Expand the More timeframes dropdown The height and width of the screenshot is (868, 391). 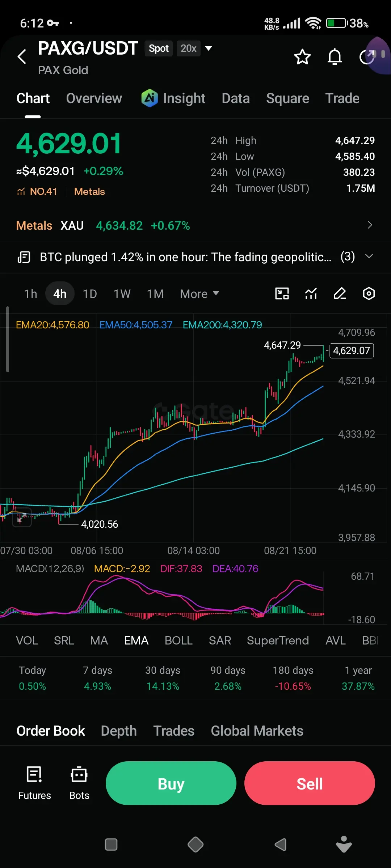199,294
